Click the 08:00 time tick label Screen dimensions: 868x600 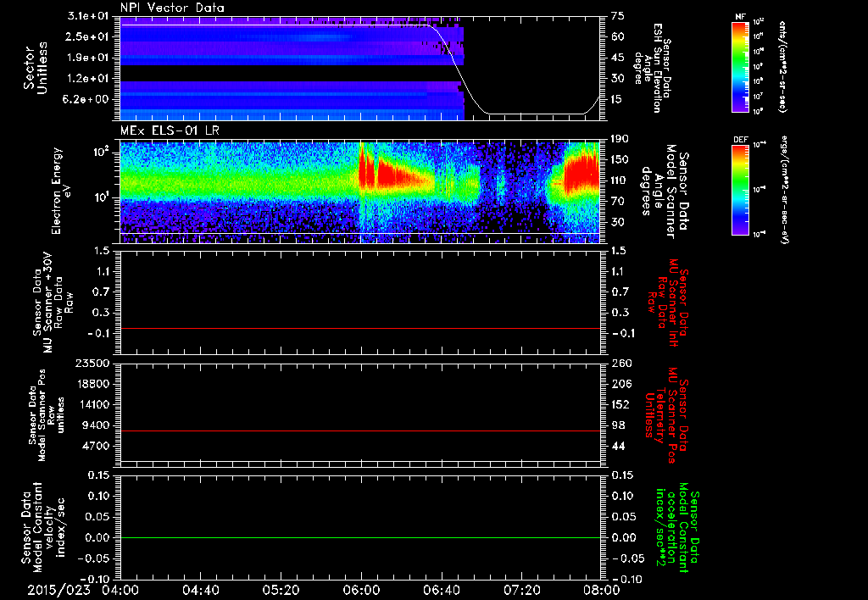tap(602, 590)
